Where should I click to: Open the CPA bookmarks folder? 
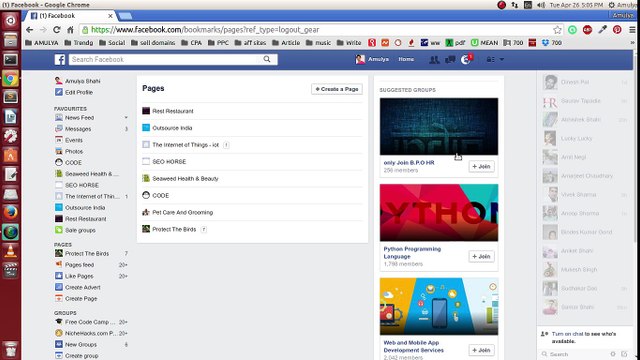pyautogui.click(x=191, y=42)
